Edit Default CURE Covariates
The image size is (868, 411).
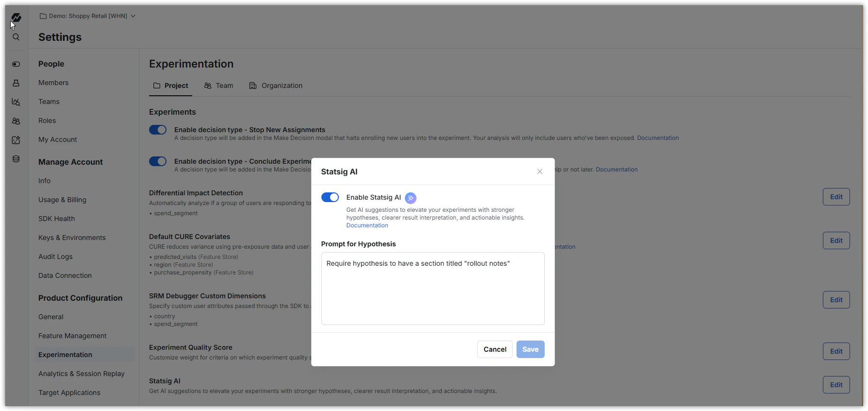pyautogui.click(x=836, y=240)
